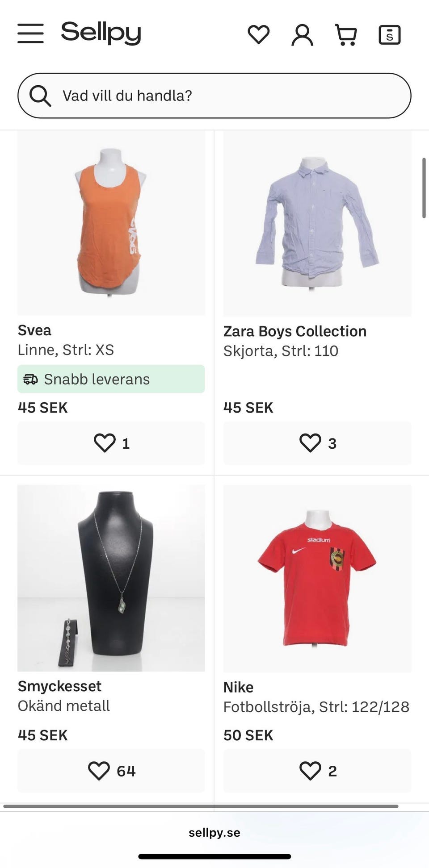Screen dimensions: 429x868
Task: Favorite the Zara Boys Collection shirt
Action: click(x=317, y=443)
